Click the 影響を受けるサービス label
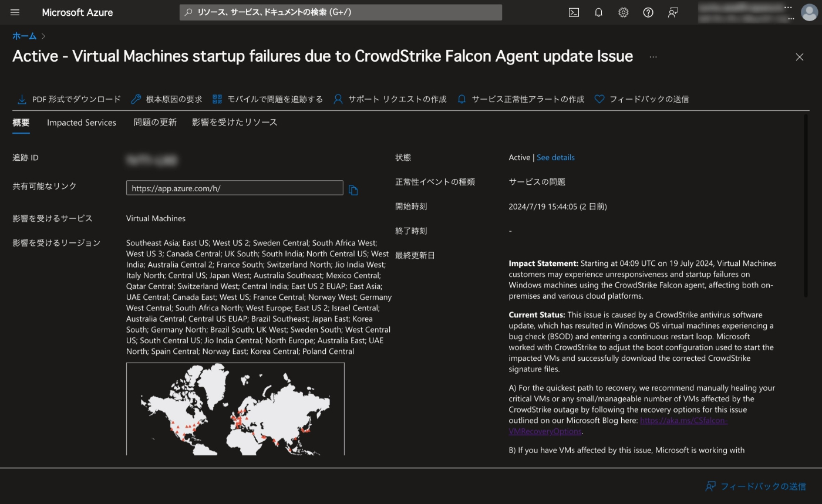Screen dimensions: 822x504 pos(52,218)
